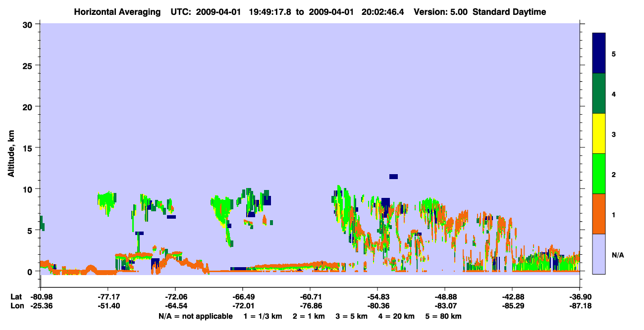Click the longitude value '-76.86'

[x=310, y=306]
